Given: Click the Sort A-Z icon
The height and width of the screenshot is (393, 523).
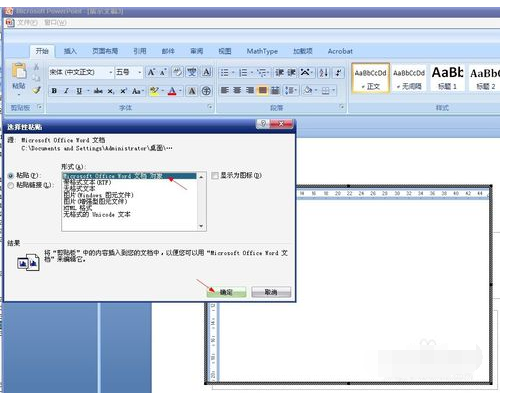Looking at the screenshot, I should 323,72.
